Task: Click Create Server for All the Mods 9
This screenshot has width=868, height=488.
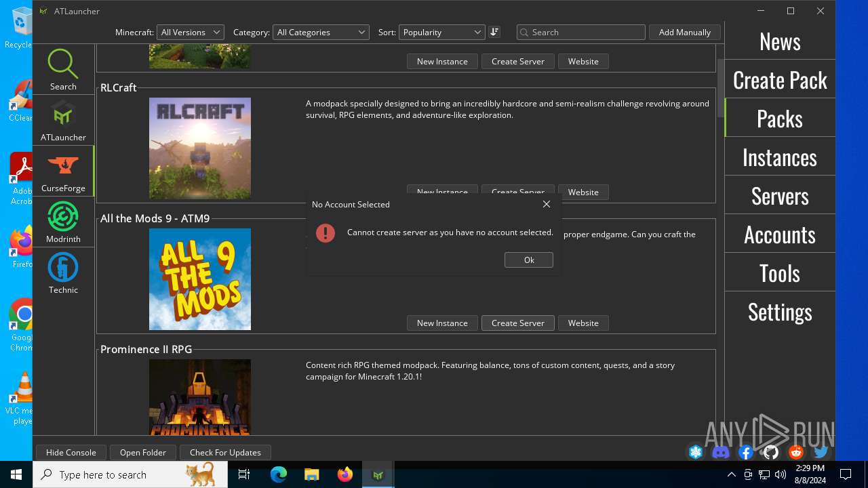Action: point(518,323)
